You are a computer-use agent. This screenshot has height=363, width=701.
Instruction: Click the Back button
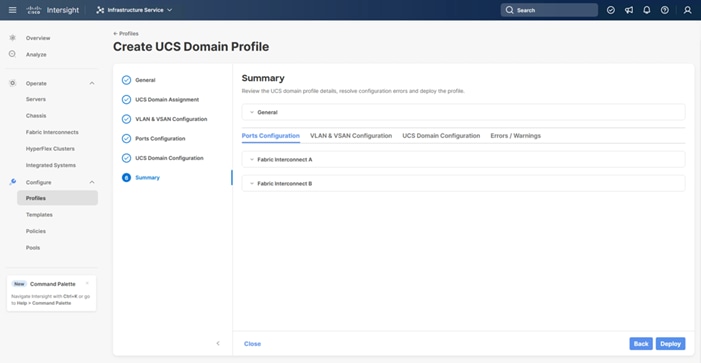pyautogui.click(x=641, y=343)
